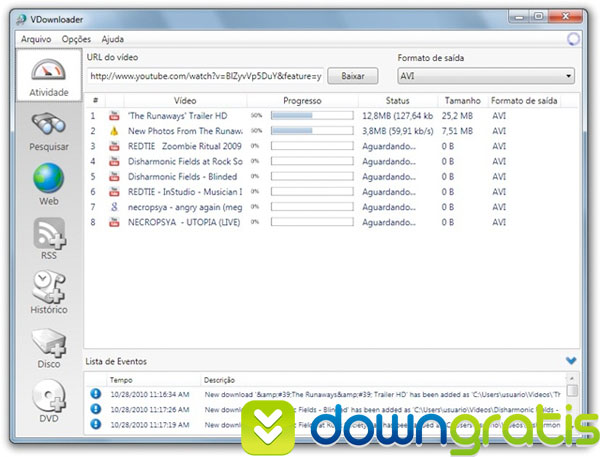The width and height of the screenshot is (600, 457).
Task: Open the Atividade panel icon
Action: 49,69
